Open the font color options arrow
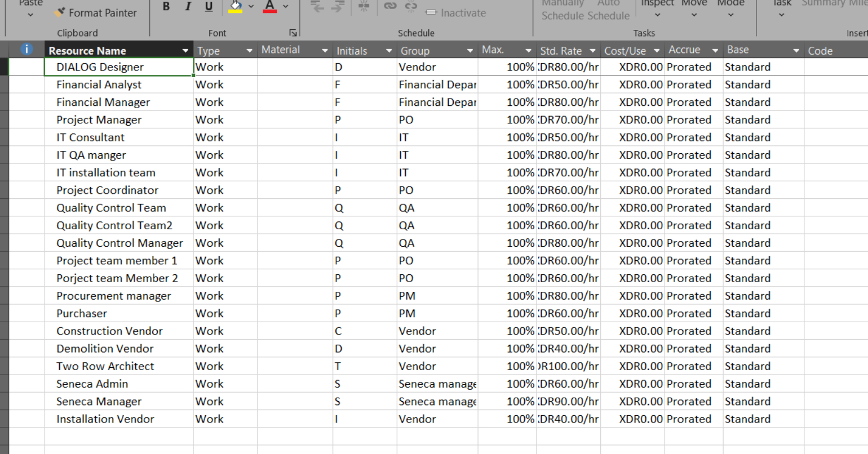This screenshot has height=454, width=868. (286, 7)
